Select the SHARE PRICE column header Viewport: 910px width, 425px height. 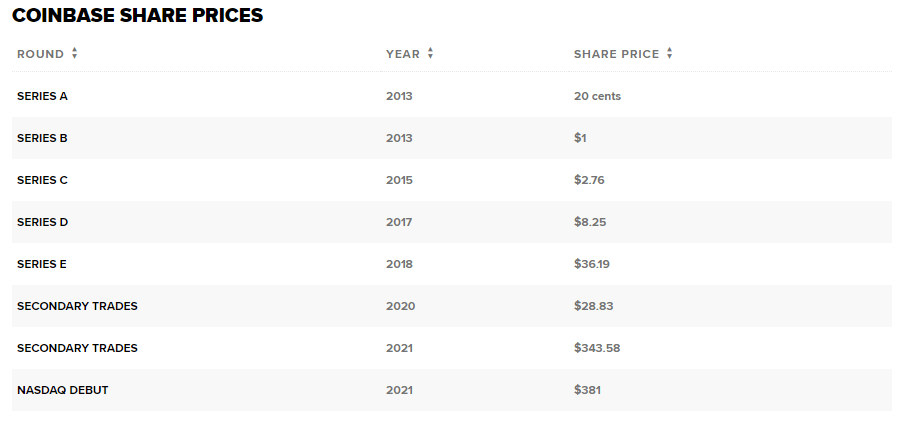[x=616, y=54]
